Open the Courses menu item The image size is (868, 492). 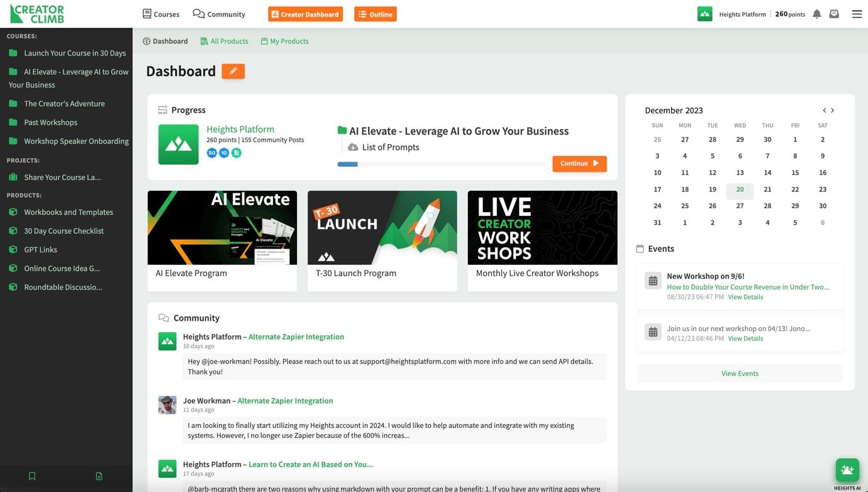click(161, 14)
